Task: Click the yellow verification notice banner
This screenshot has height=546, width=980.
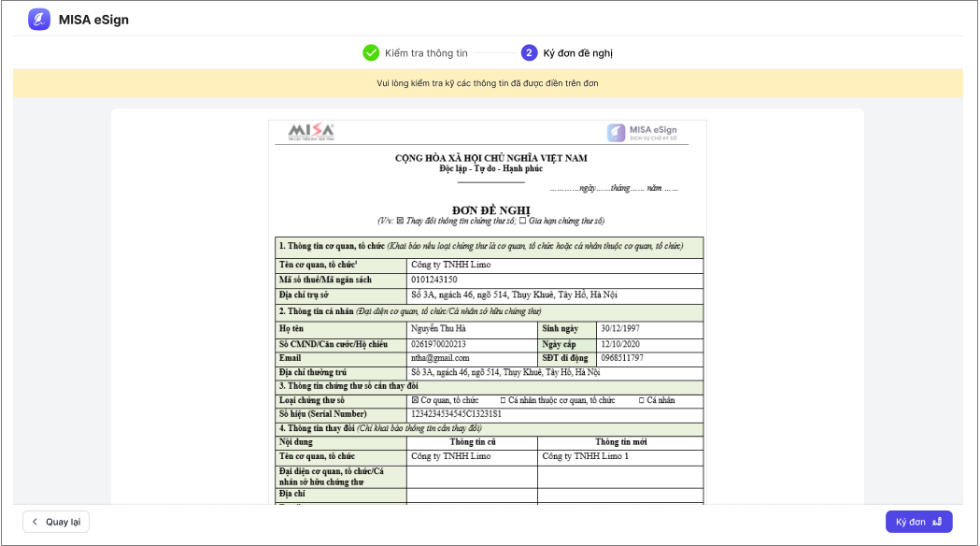Action: coord(488,83)
